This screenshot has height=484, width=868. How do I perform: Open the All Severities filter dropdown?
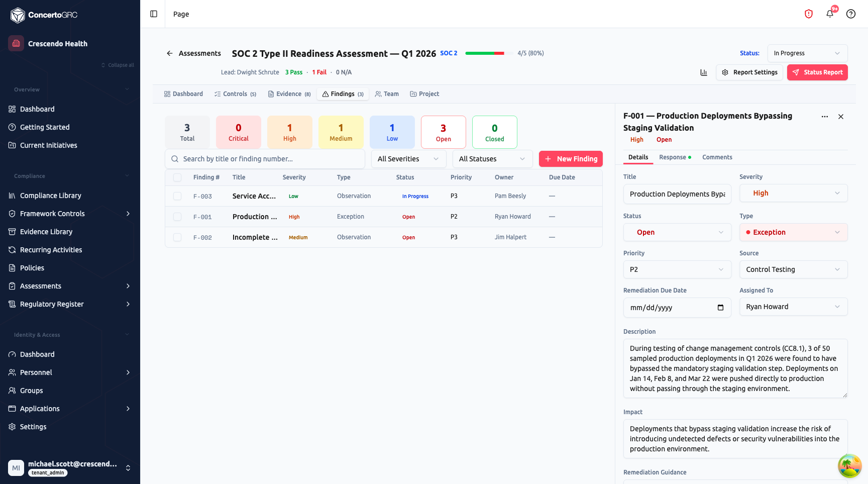click(408, 159)
